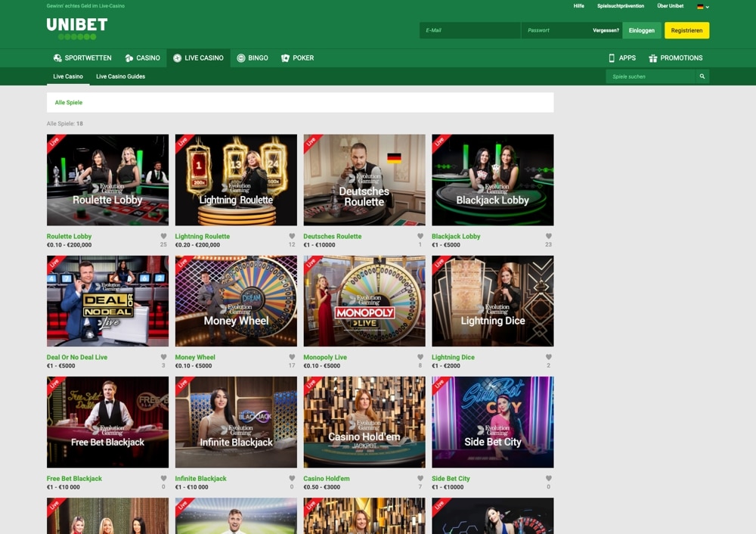Click the Registrieren button
The height and width of the screenshot is (534, 756).
click(686, 30)
